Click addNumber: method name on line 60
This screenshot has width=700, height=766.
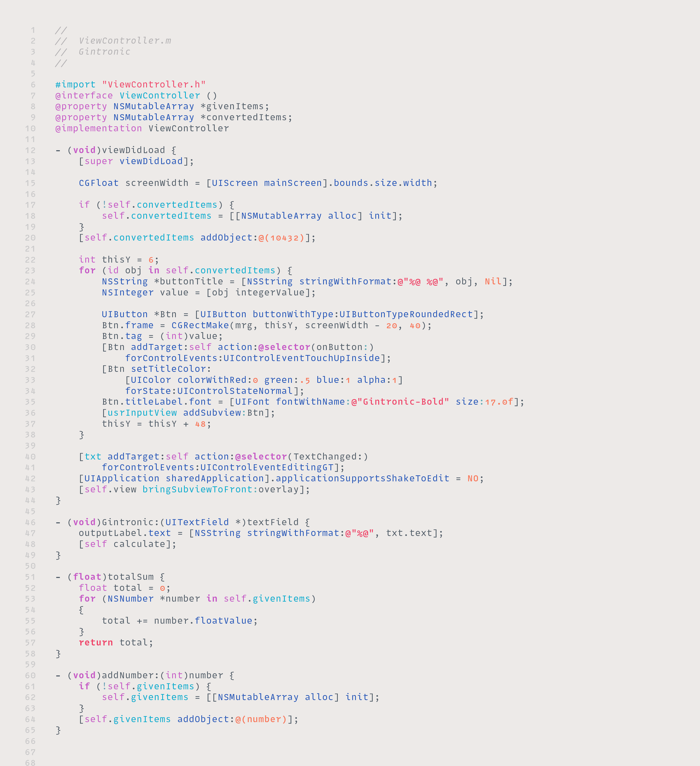tap(130, 676)
